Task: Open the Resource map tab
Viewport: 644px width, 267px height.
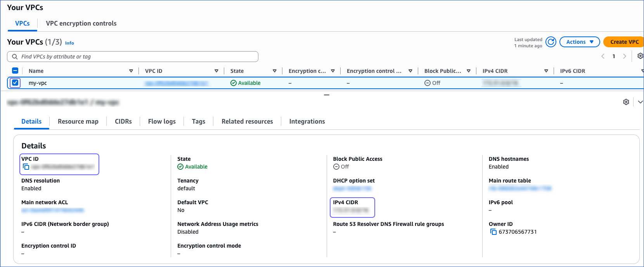Action: tap(78, 121)
